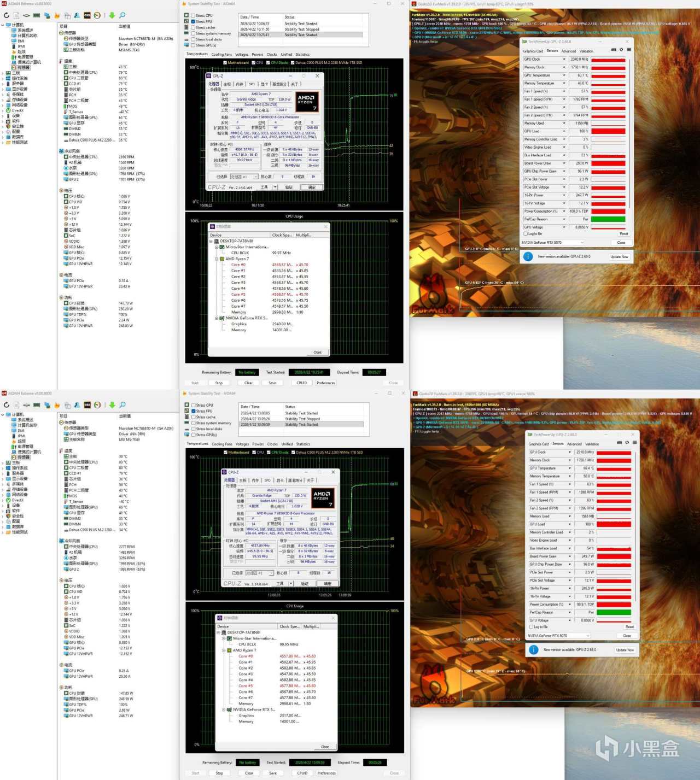700x780 pixels.
Task: Click the green download arrow in lower AIDA64 toolbar
Action: [112, 405]
